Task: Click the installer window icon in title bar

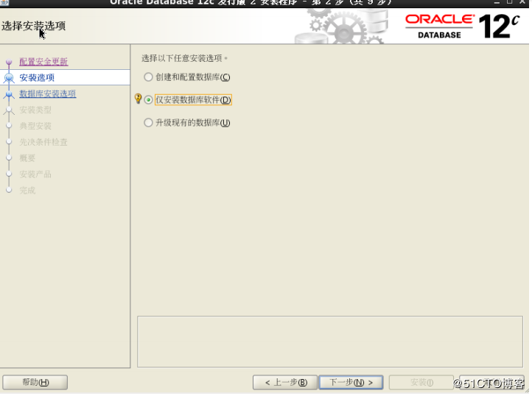Action: 4,3
